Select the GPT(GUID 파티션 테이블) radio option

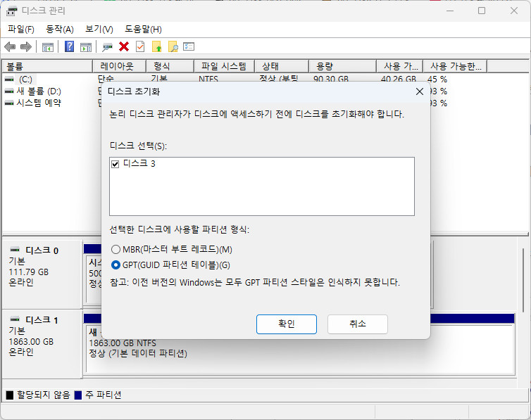pyautogui.click(x=115, y=265)
